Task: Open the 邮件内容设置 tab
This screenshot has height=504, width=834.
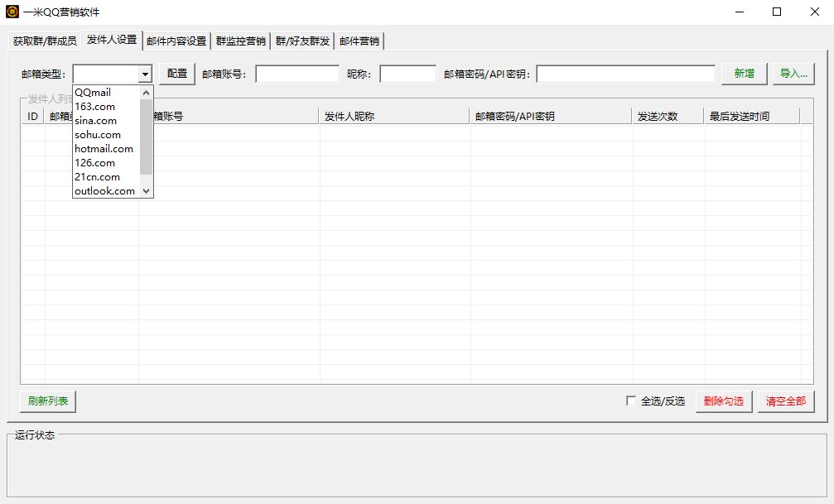Action: tap(176, 41)
